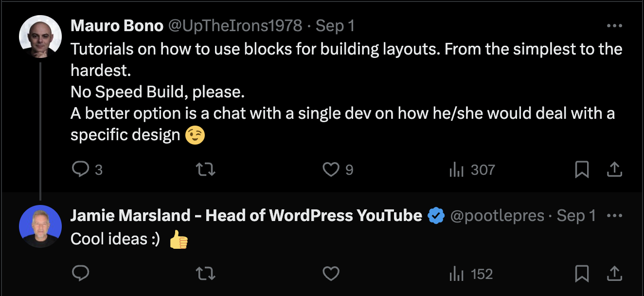The width and height of the screenshot is (644, 296).
Task: Open Jamie Marsland's profile avatar
Action: pyautogui.click(x=40, y=226)
